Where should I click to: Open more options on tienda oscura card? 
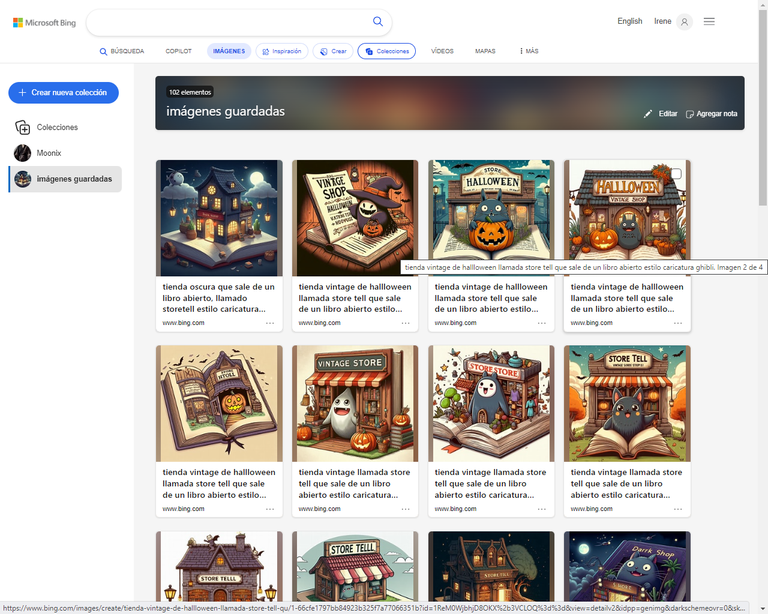[270, 323]
